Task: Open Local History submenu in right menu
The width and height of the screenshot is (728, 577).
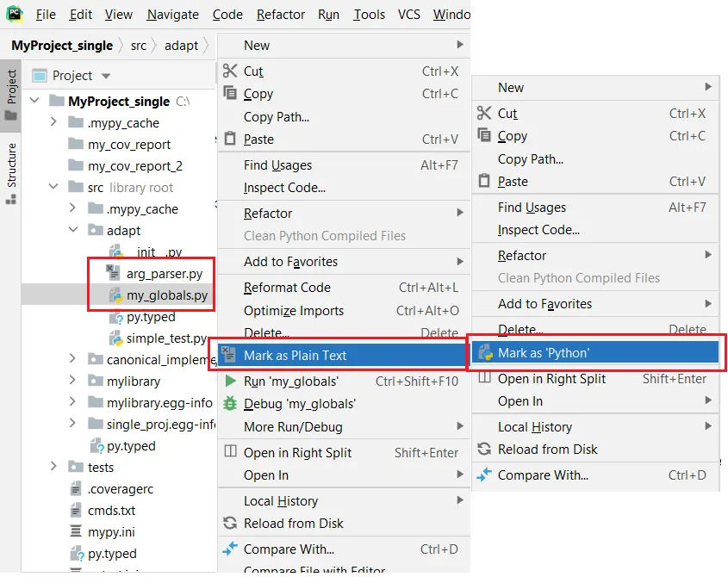Action: 595,426
